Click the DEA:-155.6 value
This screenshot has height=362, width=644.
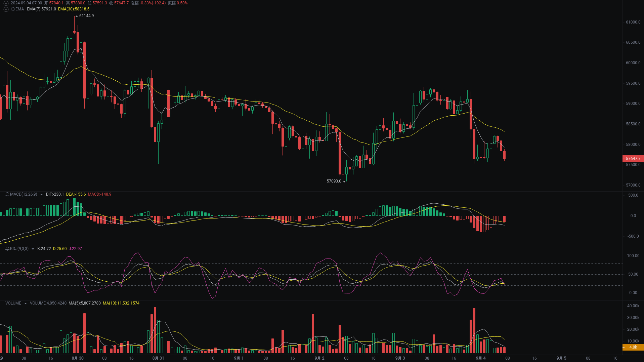(76, 194)
